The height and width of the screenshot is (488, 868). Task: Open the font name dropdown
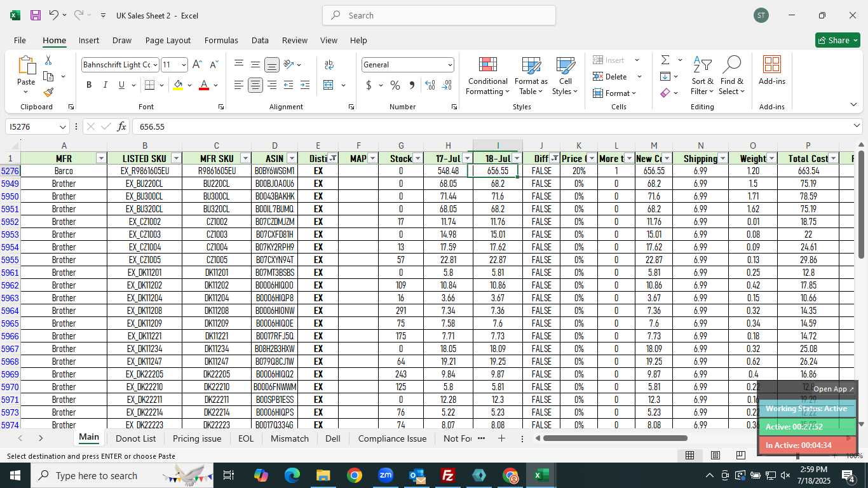point(154,65)
